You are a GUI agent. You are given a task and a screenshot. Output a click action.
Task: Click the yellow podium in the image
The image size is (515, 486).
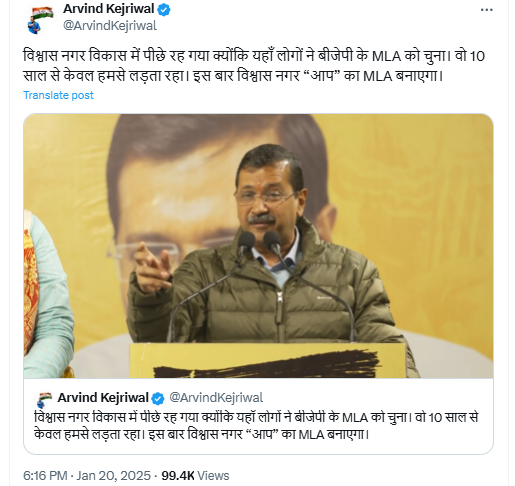pos(268,361)
